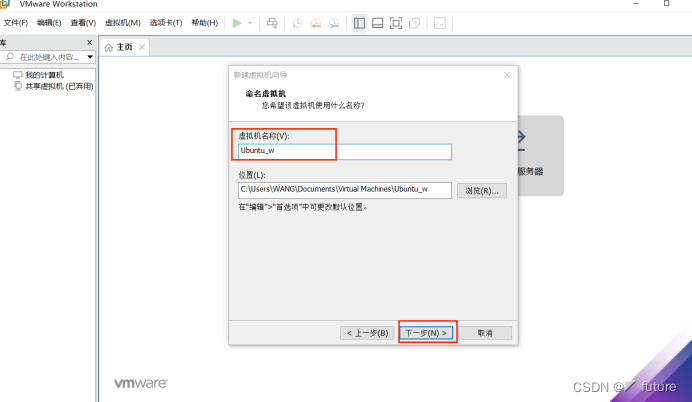Open the 虚拟机(M) menu
The width and height of the screenshot is (692, 402).
pos(123,23)
